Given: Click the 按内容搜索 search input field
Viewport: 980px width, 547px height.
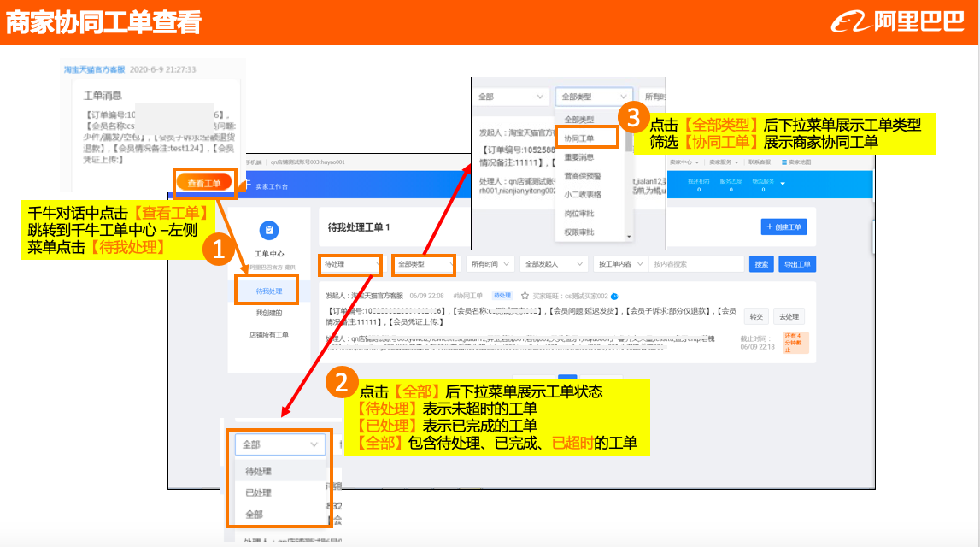Looking at the screenshot, I should point(696,264).
